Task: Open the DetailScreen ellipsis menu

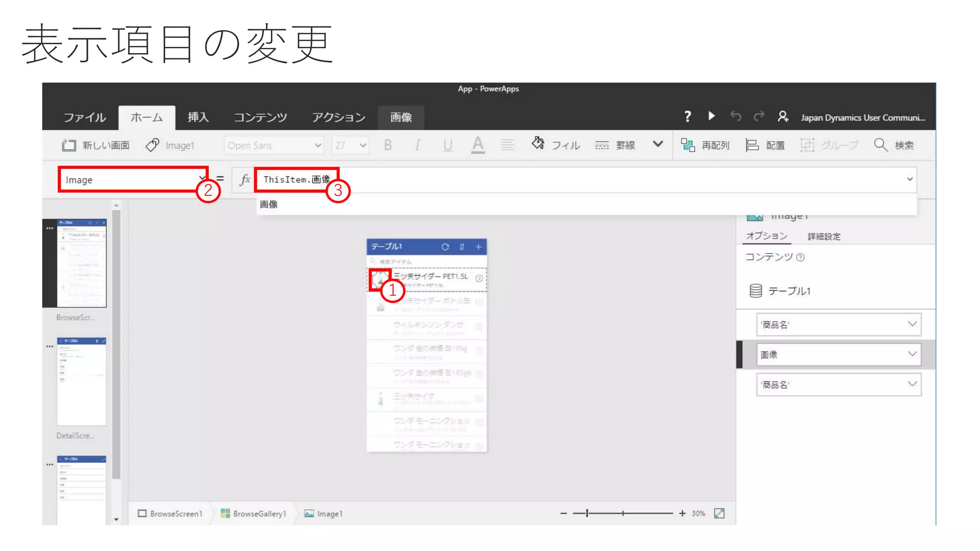Action: [50, 346]
